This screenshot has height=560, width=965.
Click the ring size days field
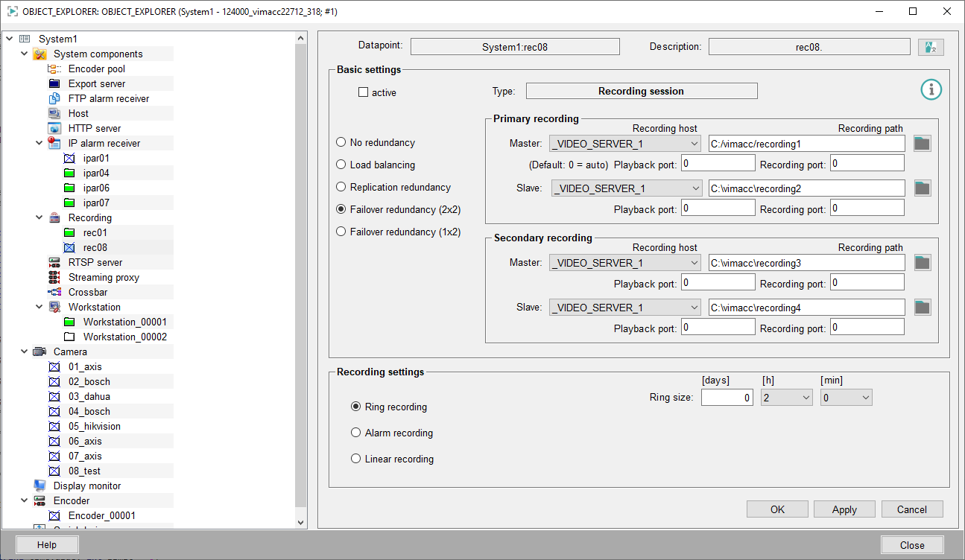coord(727,398)
